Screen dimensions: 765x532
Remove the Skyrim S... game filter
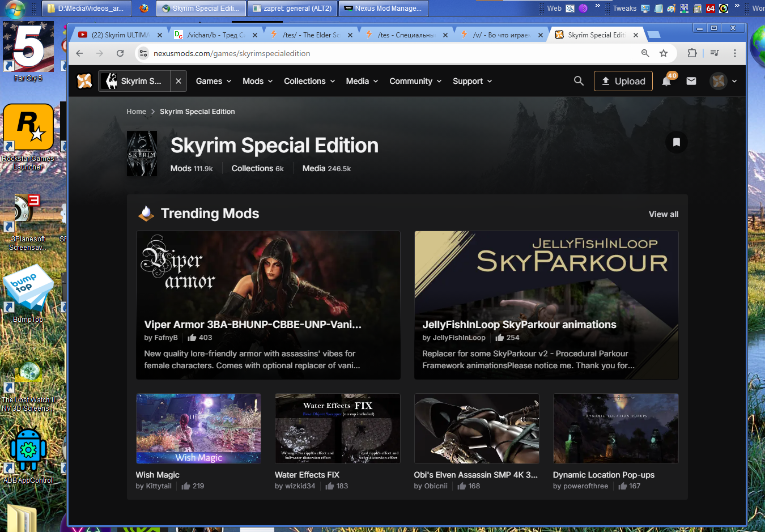pos(178,81)
